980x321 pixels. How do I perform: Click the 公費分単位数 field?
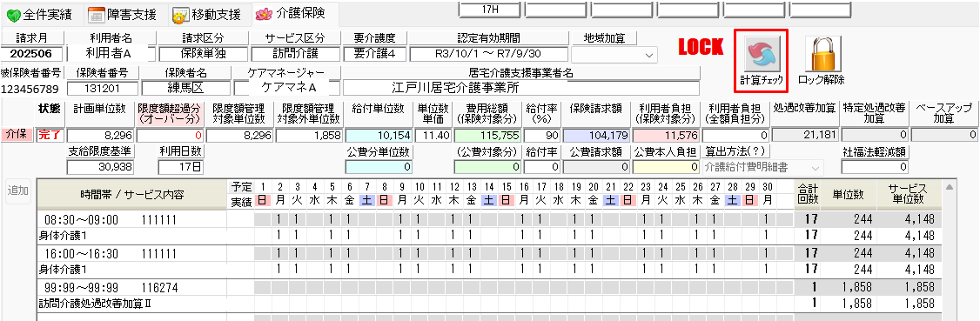[379, 167]
